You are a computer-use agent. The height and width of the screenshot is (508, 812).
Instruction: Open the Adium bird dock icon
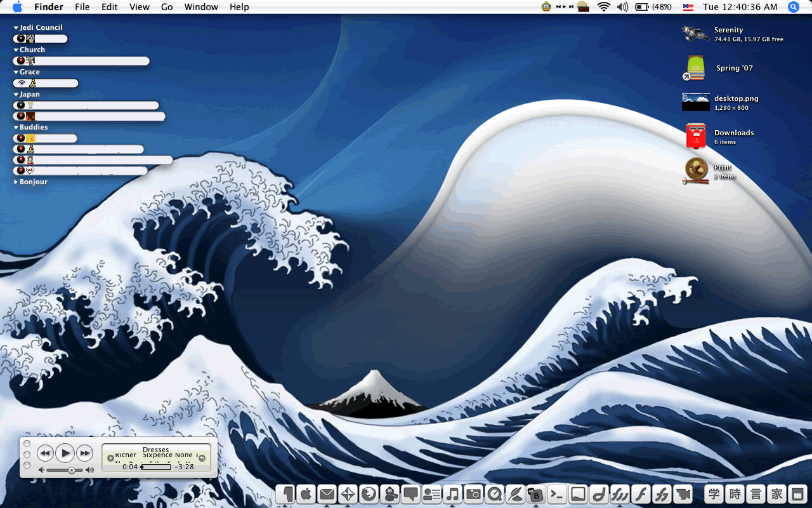[390, 493]
